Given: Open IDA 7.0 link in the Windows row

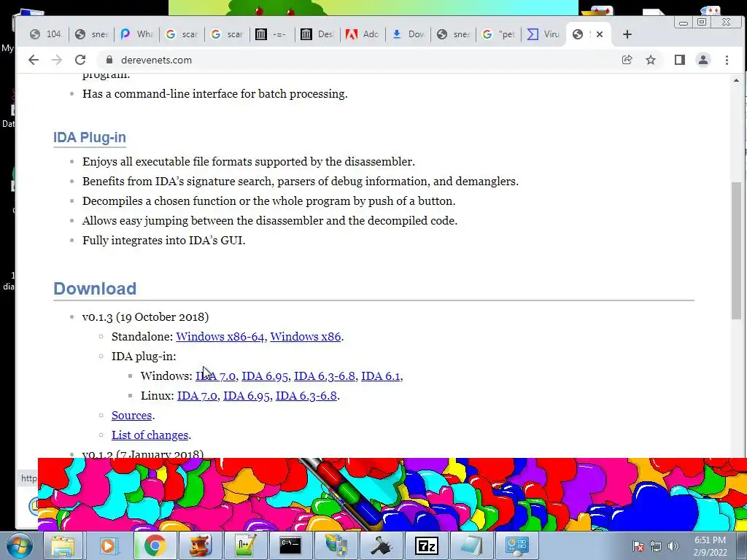Looking at the screenshot, I should click(215, 376).
